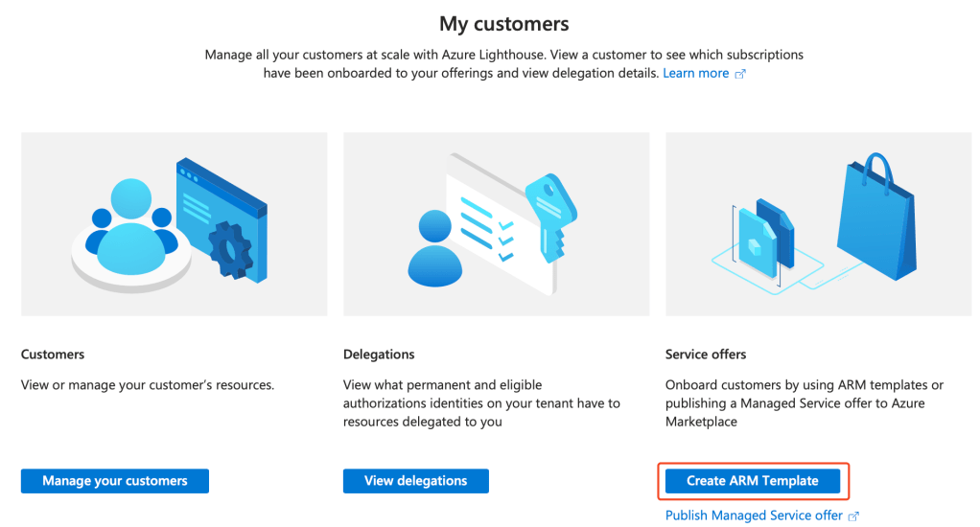
Task: Click external link icon beside Learn more
Action: click(740, 74)
